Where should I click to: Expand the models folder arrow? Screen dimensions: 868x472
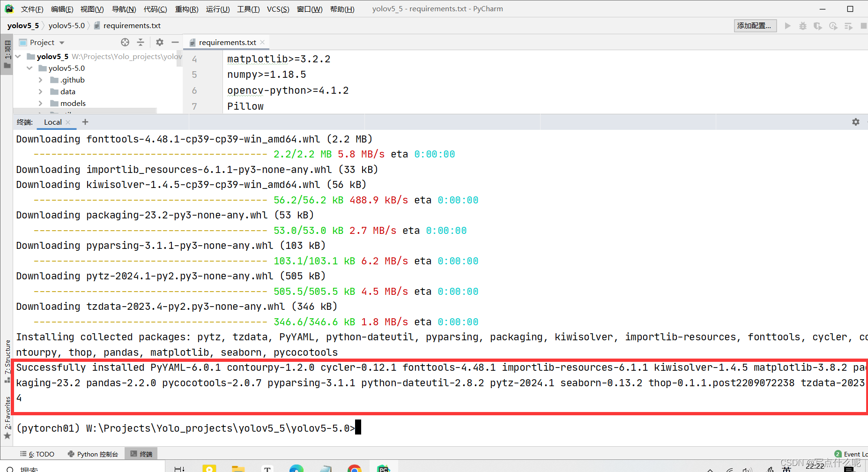tap(41, 103)
